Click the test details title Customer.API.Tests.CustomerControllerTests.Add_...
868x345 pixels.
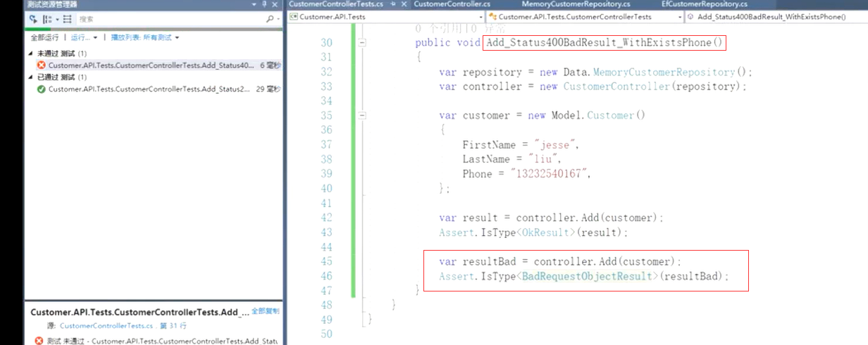(x=139, y=312)
